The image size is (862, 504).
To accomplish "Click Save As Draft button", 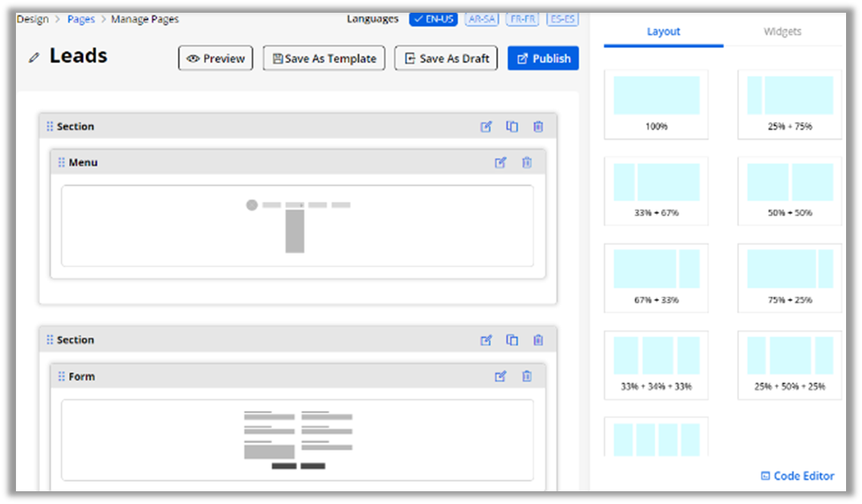I will [x=446, y=58].
